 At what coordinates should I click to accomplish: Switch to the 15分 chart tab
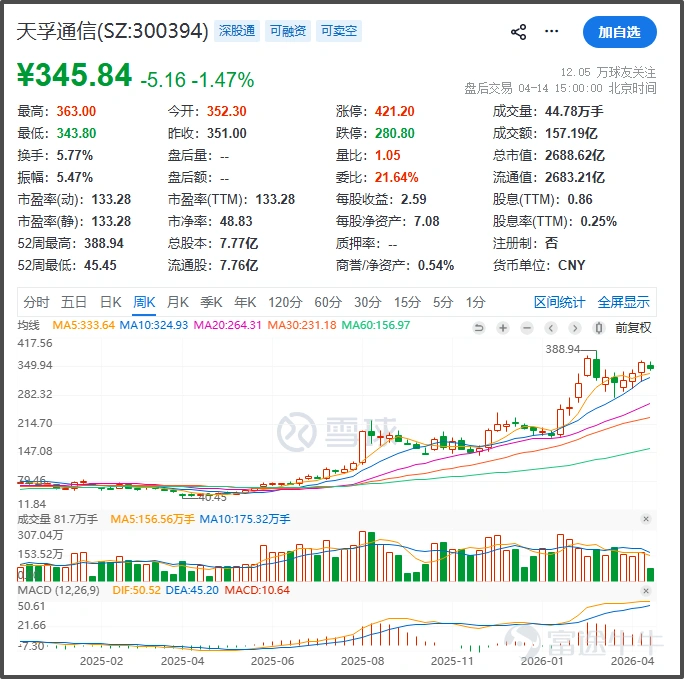[407, 302]
